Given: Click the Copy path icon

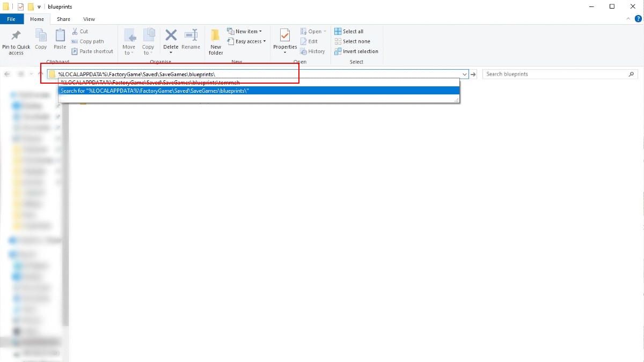Looking at the screenshot, I should tap(87, 41).
